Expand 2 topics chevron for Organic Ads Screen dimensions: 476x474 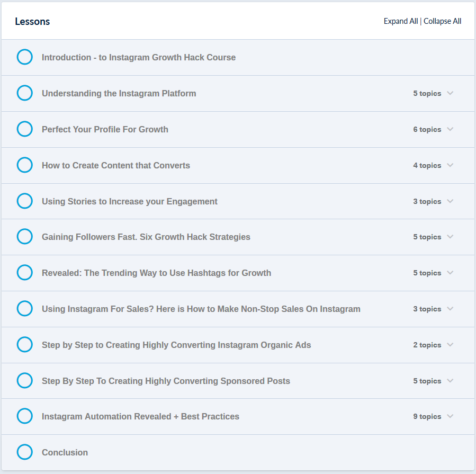click(450, 345)
